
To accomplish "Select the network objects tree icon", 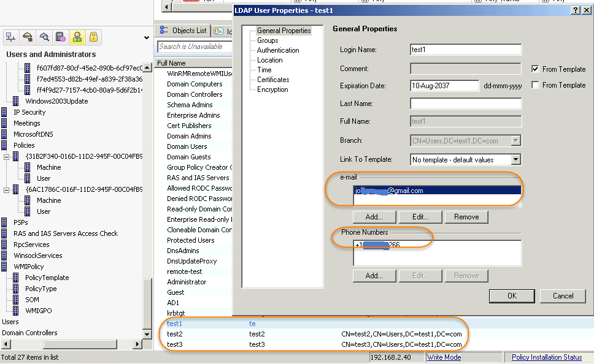I will click(x=10, y=37).
